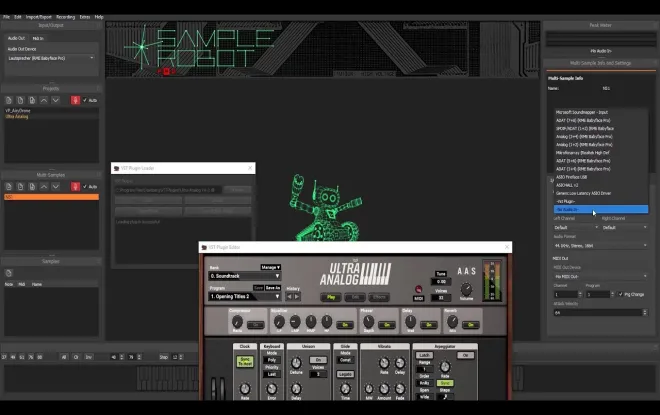Image resolution: width=660 pixels, height=415 pixels.
Task: Toggle the Sync To Host clock button
Action: point(245,362)
